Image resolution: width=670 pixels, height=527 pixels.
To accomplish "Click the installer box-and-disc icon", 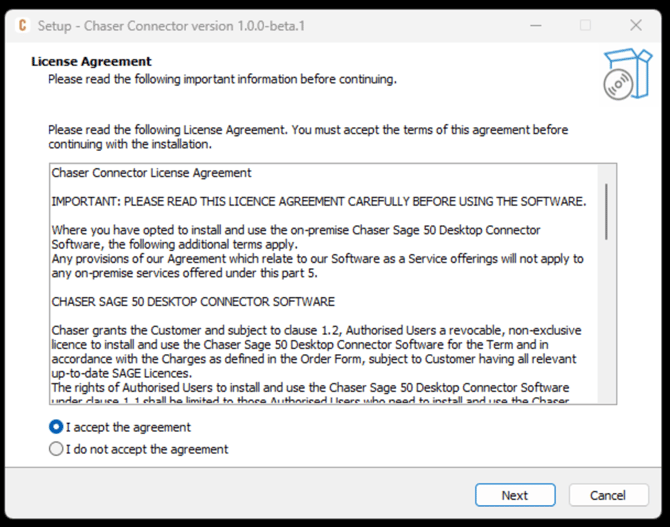I will pyautogui.click(x=626, y=75).
